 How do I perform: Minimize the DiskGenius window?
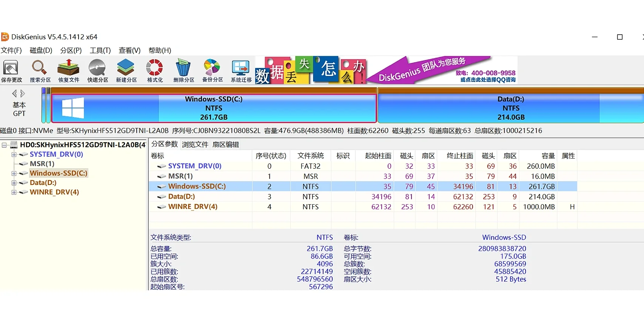[595, 37]
